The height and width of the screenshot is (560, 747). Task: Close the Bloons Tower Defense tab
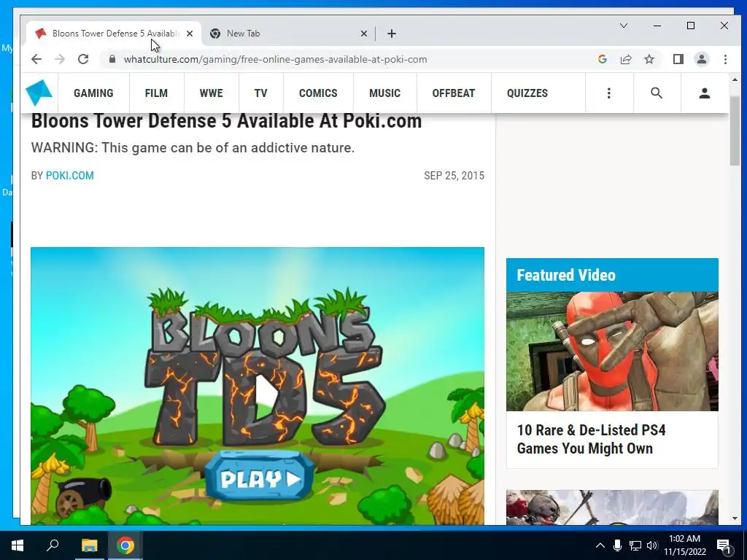pyautogui.click(x=190, y=34)
